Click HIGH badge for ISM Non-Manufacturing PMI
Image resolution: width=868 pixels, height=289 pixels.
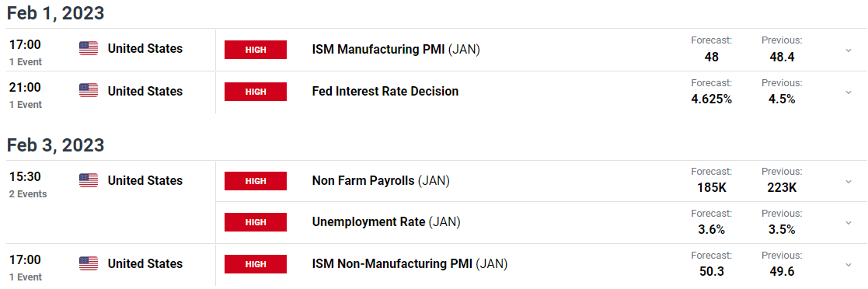(x=255, y=264)
